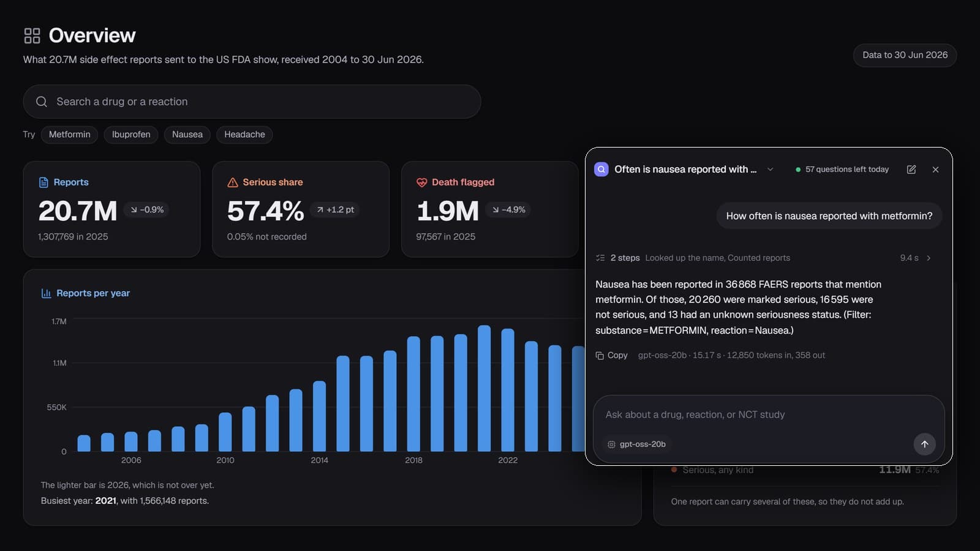Viewport: 980px width, 551px height.
Task: Start a new chat with edit icon
Action: pos(911,170)
